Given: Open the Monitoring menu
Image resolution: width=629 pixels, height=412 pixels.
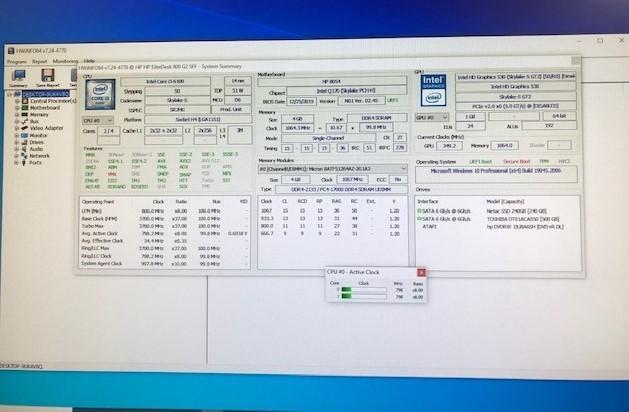Looking at the screenshot, I should (x=65, y=61).
